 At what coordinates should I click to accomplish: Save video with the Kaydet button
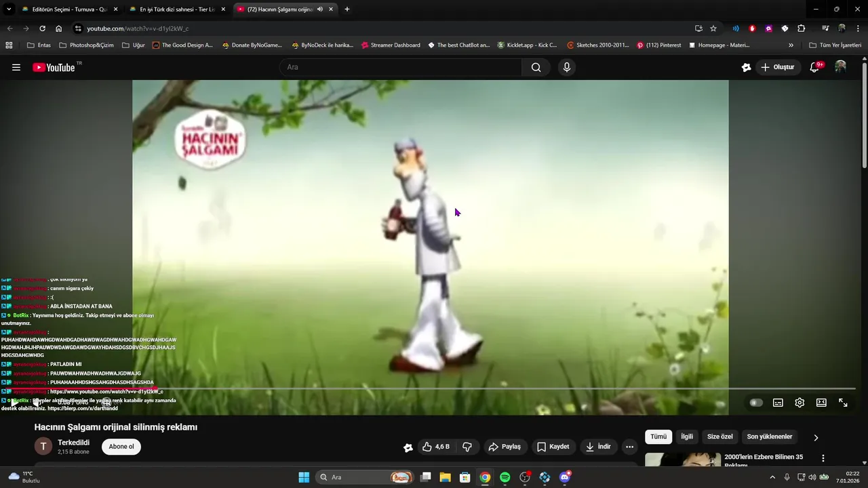(x=553, y=447)
